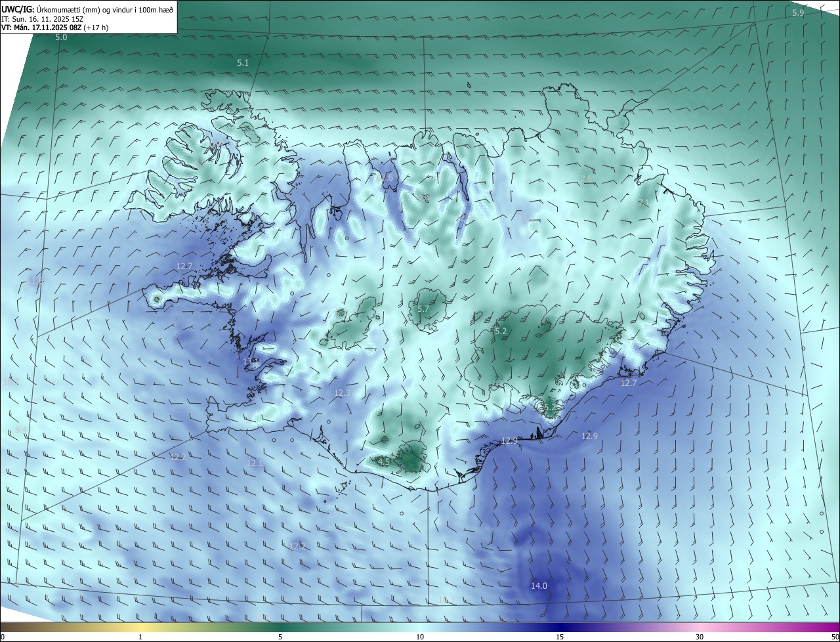This screenshot has height=642, width=840.
Task: Click the 7.1 value label on the map
Action: pyautogui.click(x=644, y=203)
